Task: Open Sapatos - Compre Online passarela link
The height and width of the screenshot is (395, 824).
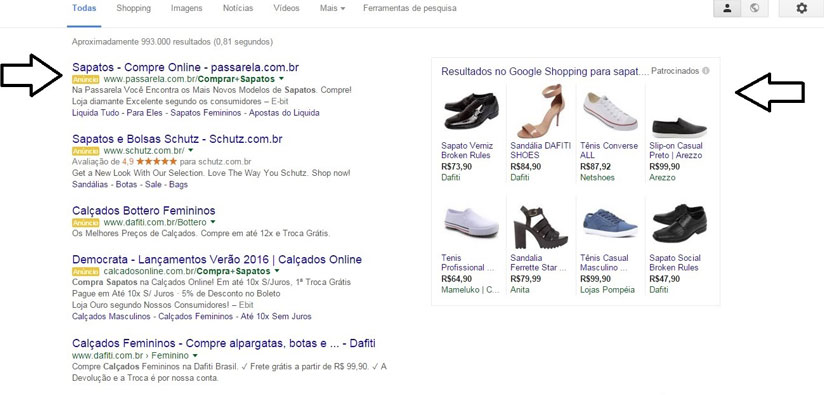Action: [186, 68]
